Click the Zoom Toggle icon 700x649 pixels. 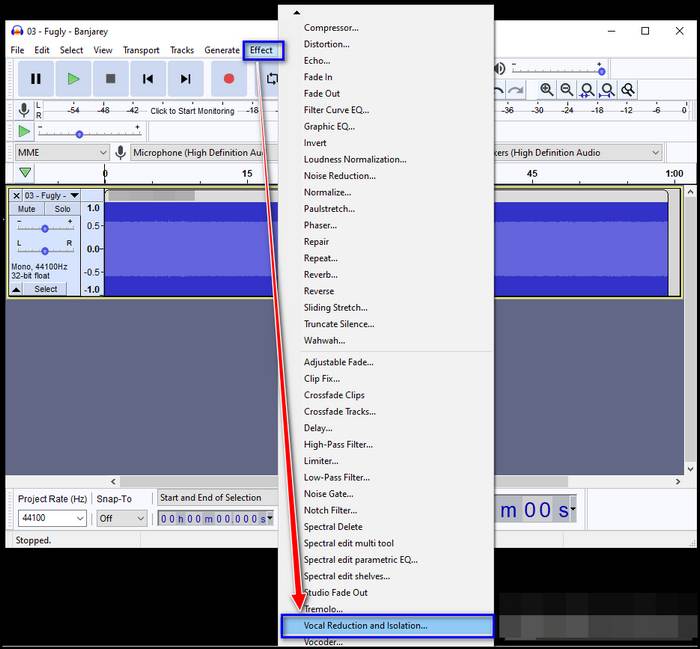click(x=627, y=90)
